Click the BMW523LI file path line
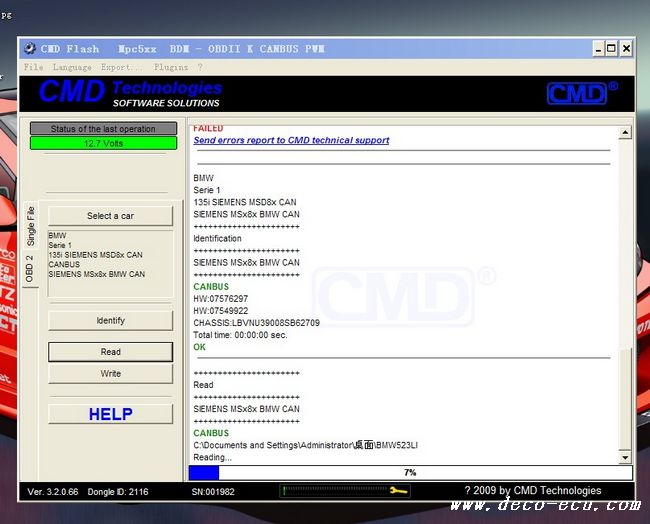Viewport: 650px width, 524px height. (x=306, y=445)
